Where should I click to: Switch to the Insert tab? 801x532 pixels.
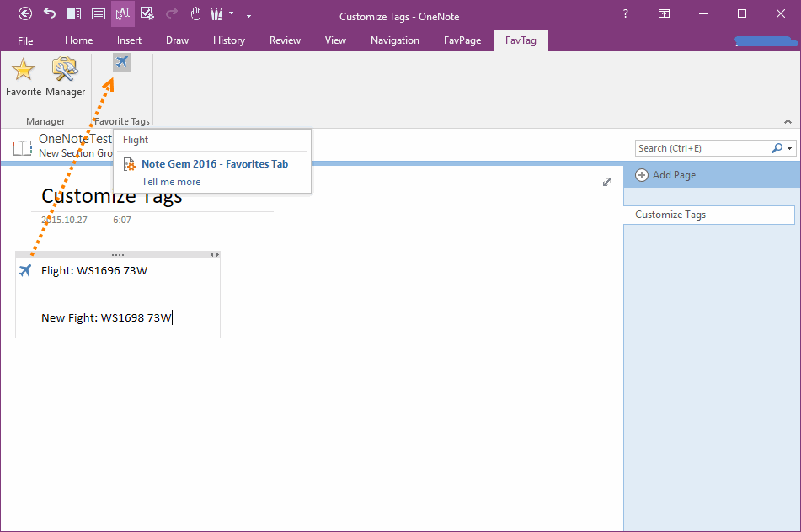(x=129, y=40)
